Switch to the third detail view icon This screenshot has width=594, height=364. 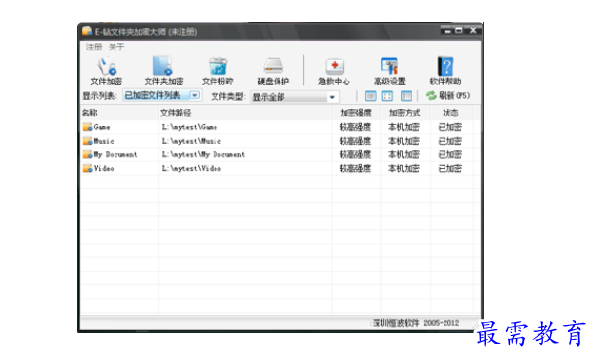click(406, 96)
